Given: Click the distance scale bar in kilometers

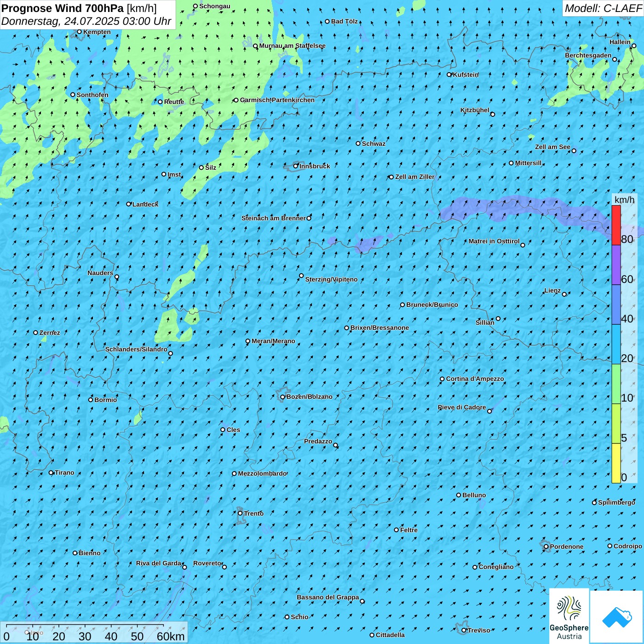Looking at the screenshot, I should coord(94,632).
